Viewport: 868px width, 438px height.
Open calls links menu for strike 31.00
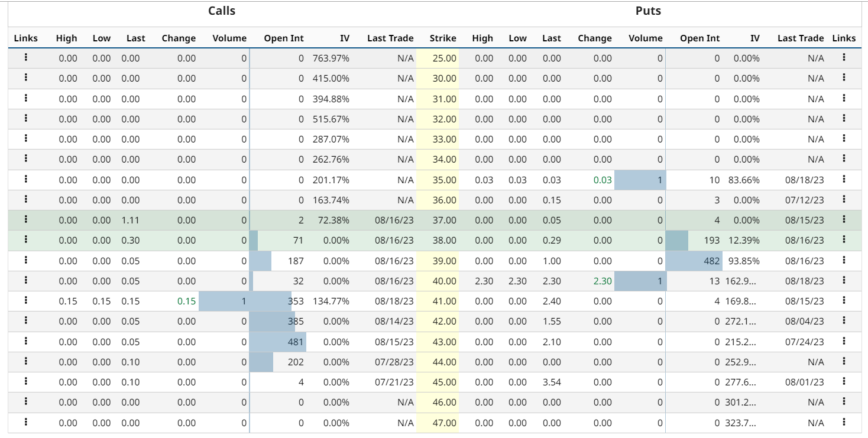click(26, 98)
